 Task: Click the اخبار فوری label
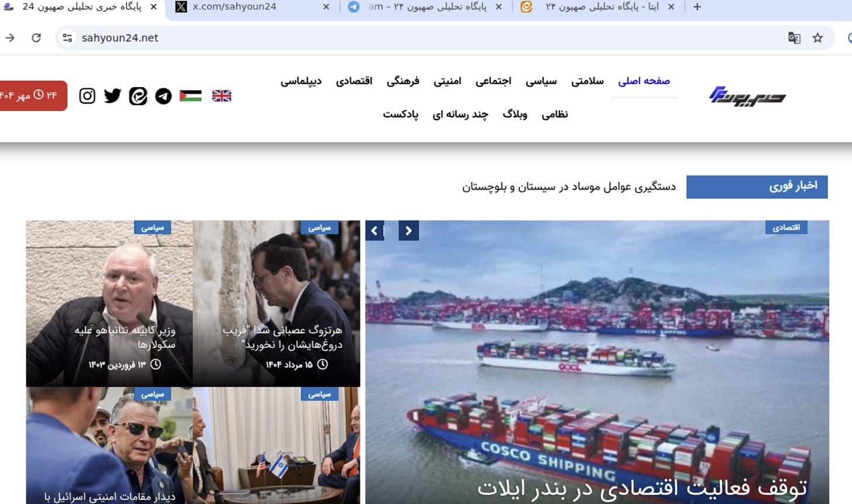pyautogui.click(x=757, y=187)
